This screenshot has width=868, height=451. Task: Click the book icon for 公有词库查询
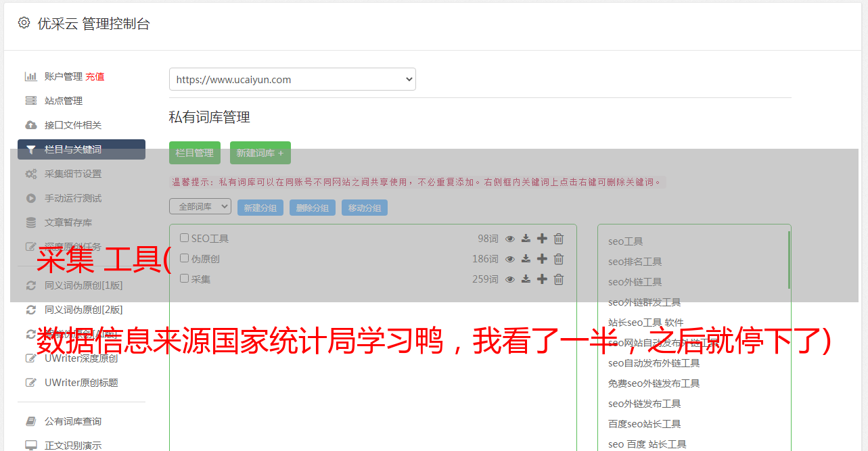coord(31,421)
